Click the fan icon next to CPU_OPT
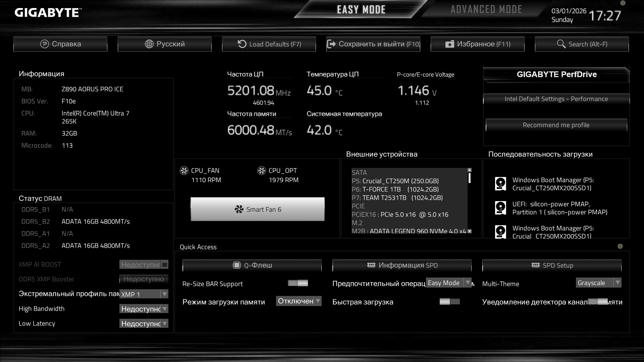Image resolution: width=644 pixels, height=362 pixels. (x=262, y=171)
